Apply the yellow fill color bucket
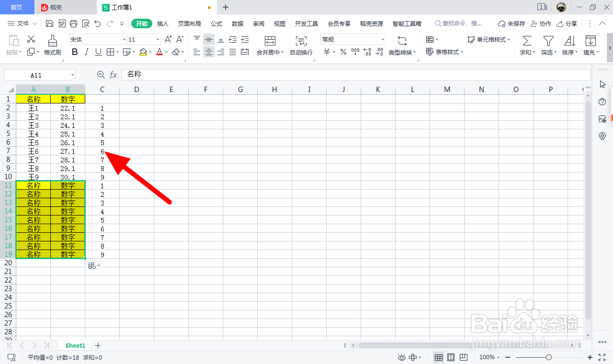The image size is (613, 364). pyautogui.click(x=143, y=52)
